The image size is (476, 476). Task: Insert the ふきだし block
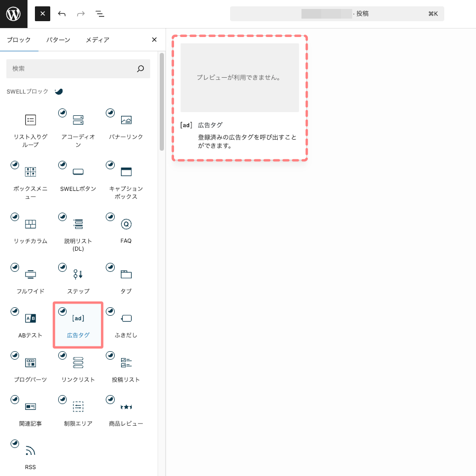click(x=126, y=324)
